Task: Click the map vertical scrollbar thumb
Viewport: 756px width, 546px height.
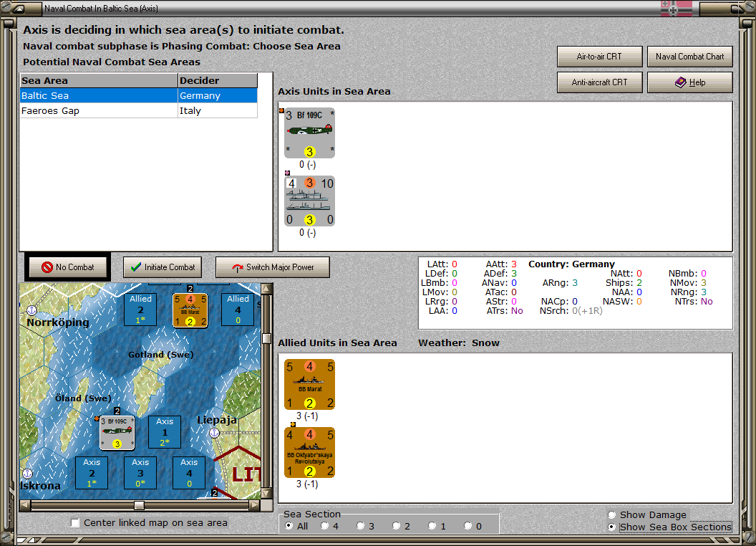Action: coord(266,338)
